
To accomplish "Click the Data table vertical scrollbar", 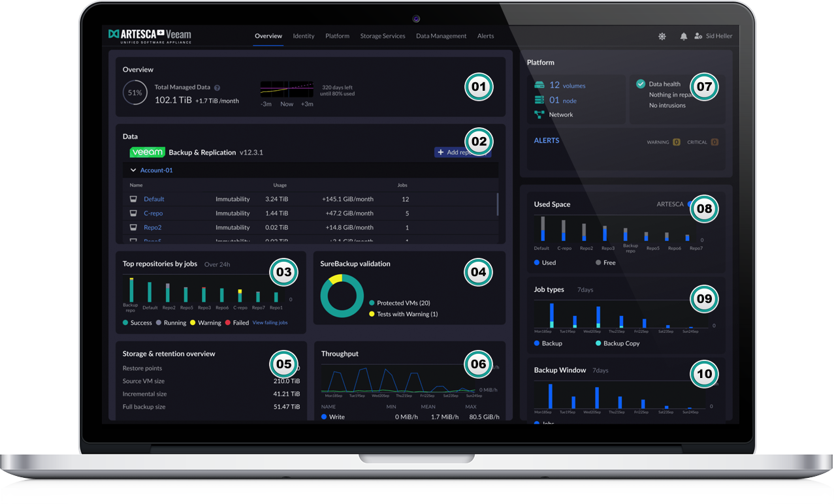I will tap(498, 204).
